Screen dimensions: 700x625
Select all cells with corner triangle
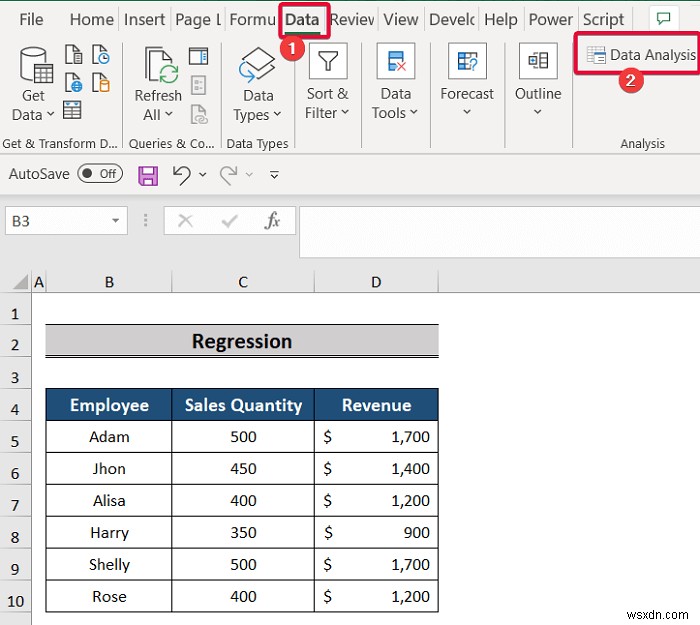point(20,282)
